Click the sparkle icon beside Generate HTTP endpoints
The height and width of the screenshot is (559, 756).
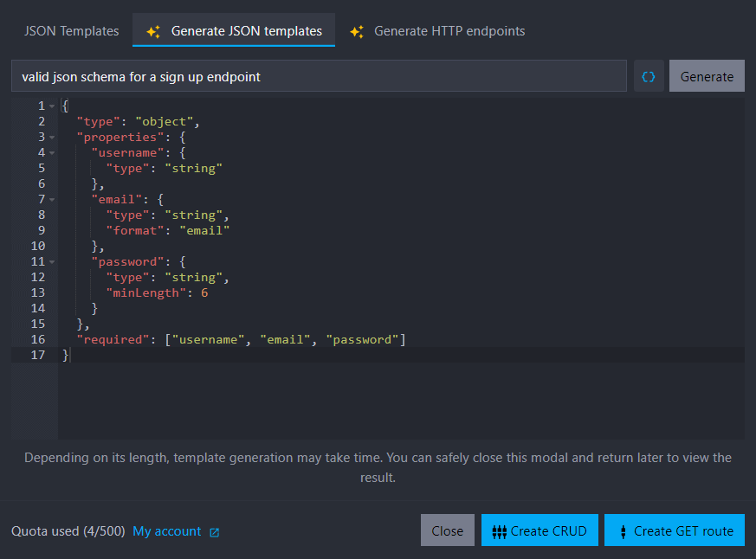[356, 30]
